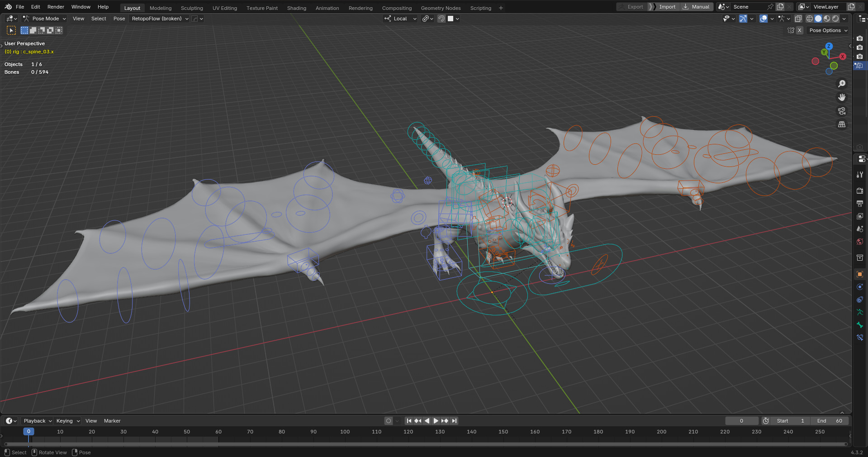Open the Tool properties tab icon
The height and width of the screenshot is (457, 868).
tap(860, 175)
